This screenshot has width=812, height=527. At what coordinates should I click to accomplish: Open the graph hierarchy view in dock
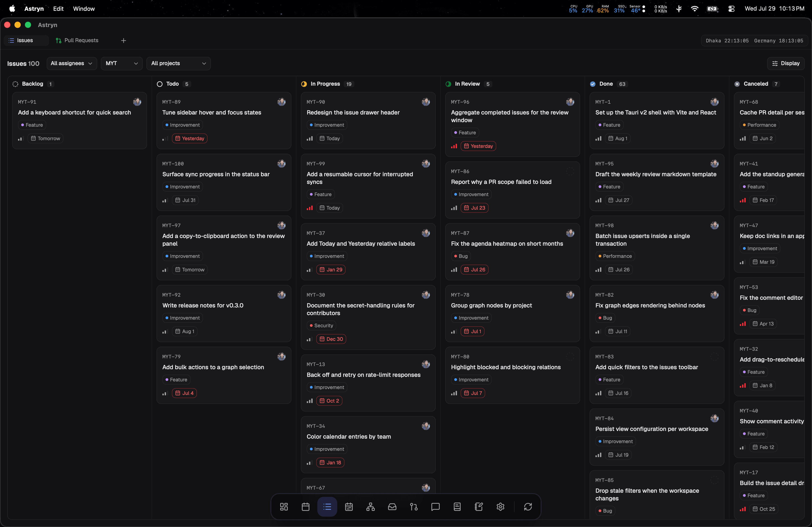(371, 507)
